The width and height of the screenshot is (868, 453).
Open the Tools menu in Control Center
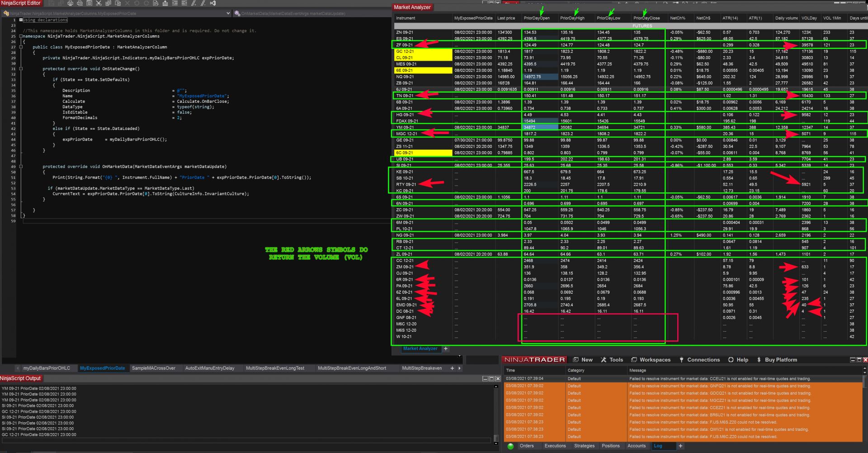pos(612,360)
